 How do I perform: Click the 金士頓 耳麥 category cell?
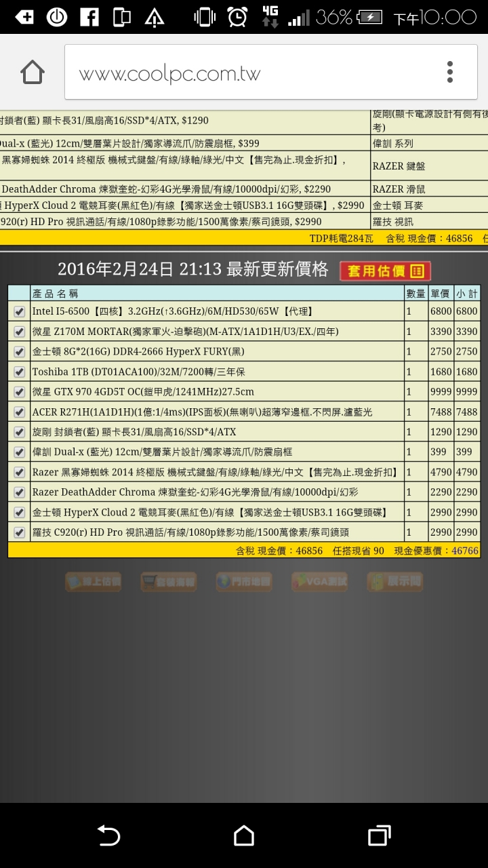pyautogui.click(x=398, y=205)
